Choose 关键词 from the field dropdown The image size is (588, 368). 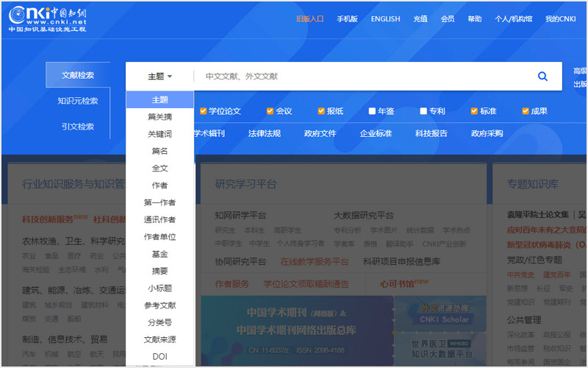[x=159, y=134]
